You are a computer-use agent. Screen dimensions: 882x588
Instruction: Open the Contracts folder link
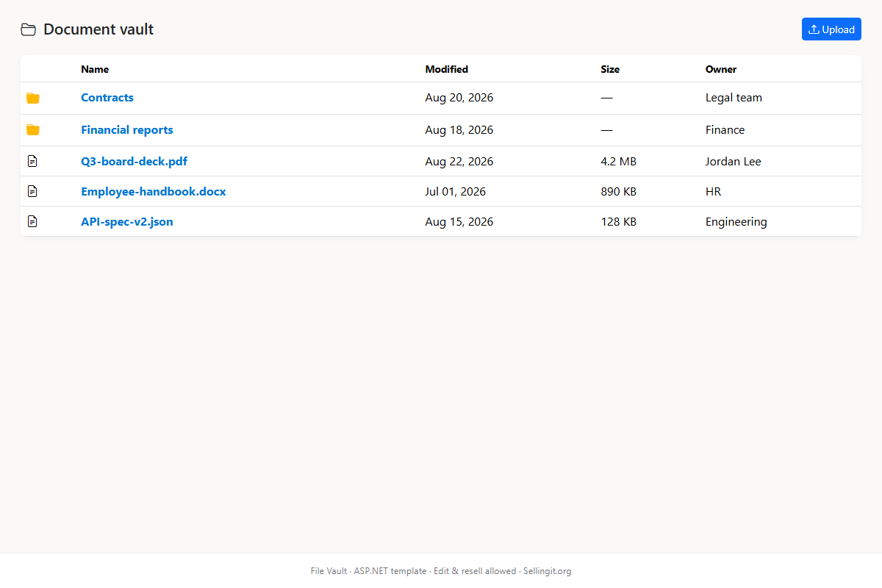pos(107,98)
